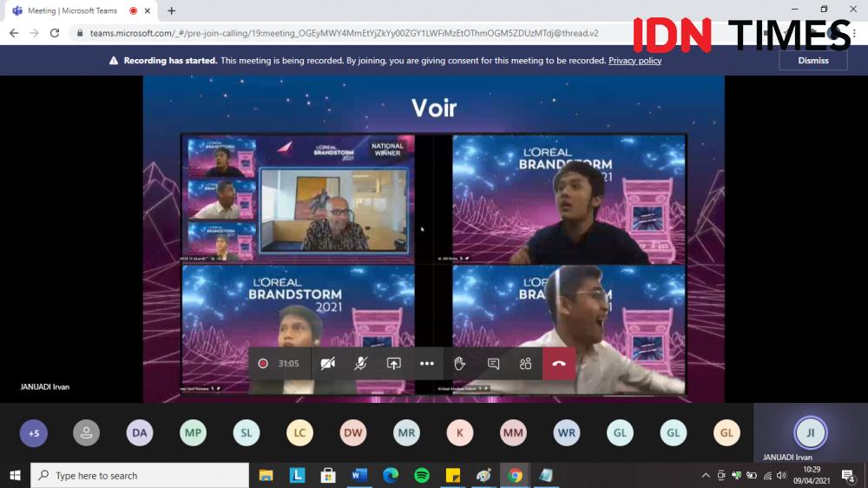Screen dimensions: 868x488
Task: Open Microsoft Store from taskbar
Action: pos(328,475)
